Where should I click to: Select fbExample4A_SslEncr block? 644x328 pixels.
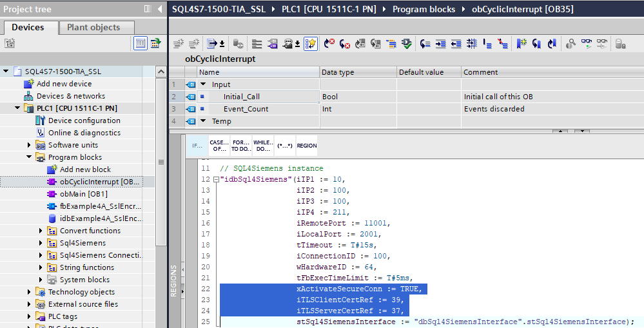tap(101, 206)
